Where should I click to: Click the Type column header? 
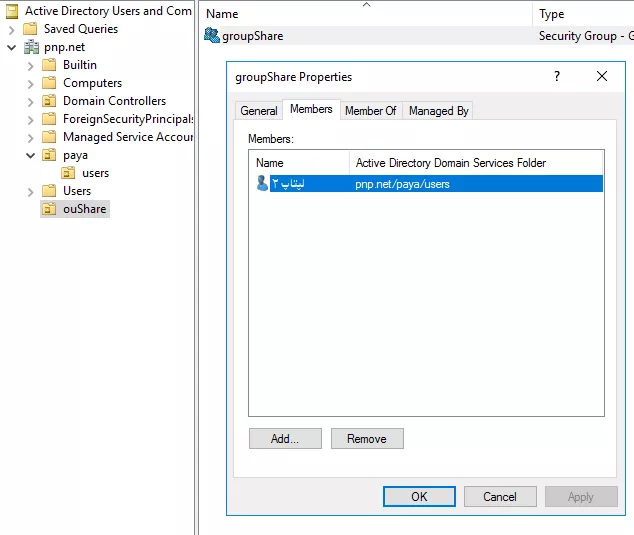coord(583,14)
